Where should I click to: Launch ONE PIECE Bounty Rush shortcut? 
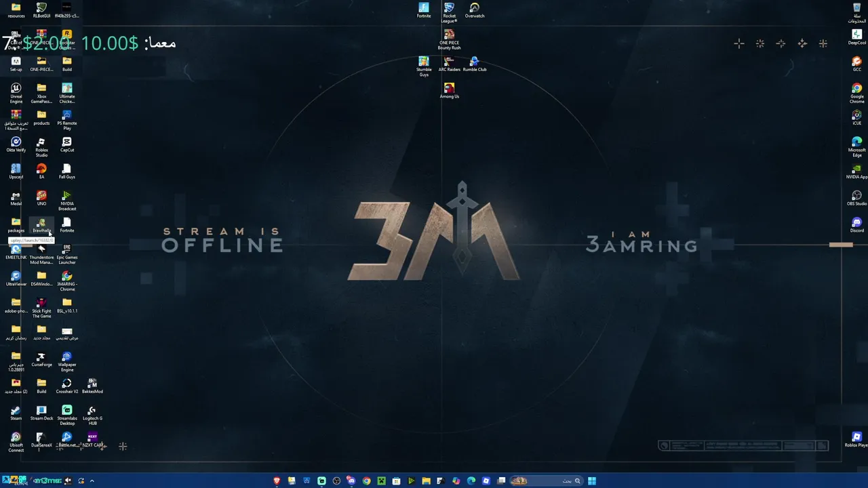[449, 39]
